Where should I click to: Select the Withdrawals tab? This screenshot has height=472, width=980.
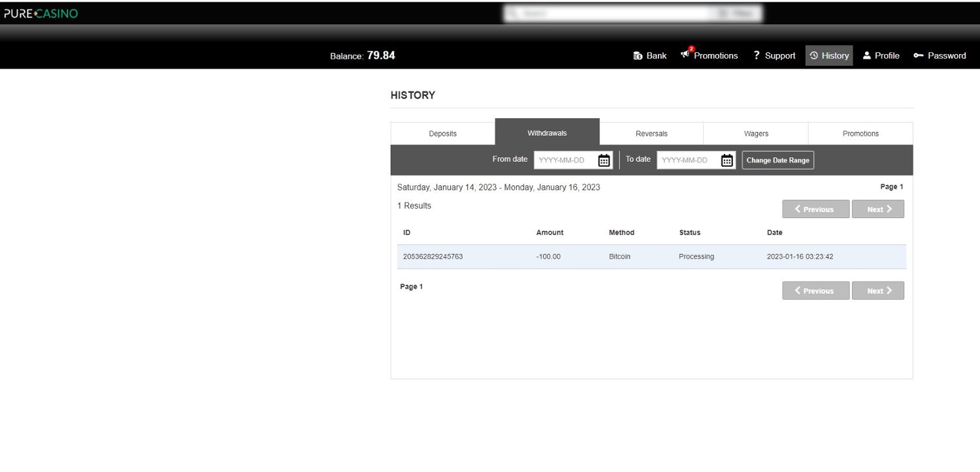pos(547,133)
